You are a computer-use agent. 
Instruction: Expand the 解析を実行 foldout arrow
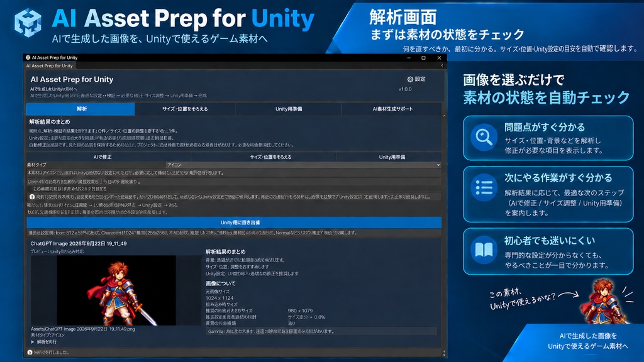tap(33, 341)
